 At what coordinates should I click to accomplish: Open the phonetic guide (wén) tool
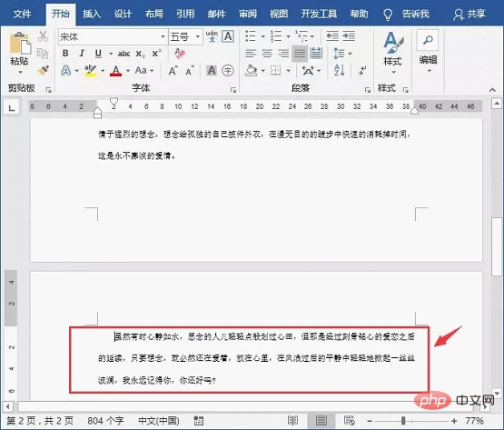click(212, 36)
